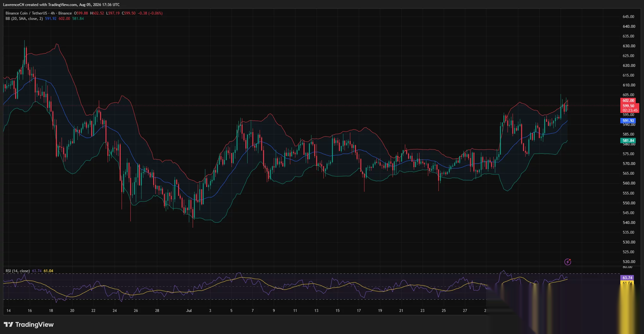Click date 22 on the time axis
The height and width of the screenshot is (334, 644).
click(x=93, y=311)
